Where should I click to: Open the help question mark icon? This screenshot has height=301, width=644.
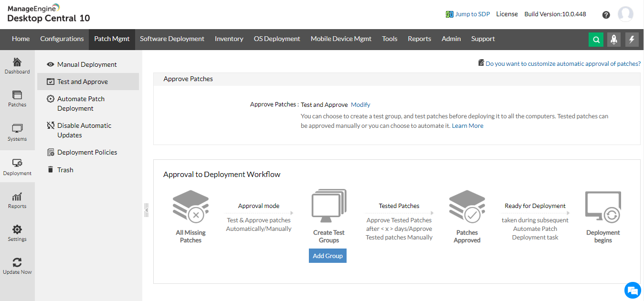tap(606, 15)
